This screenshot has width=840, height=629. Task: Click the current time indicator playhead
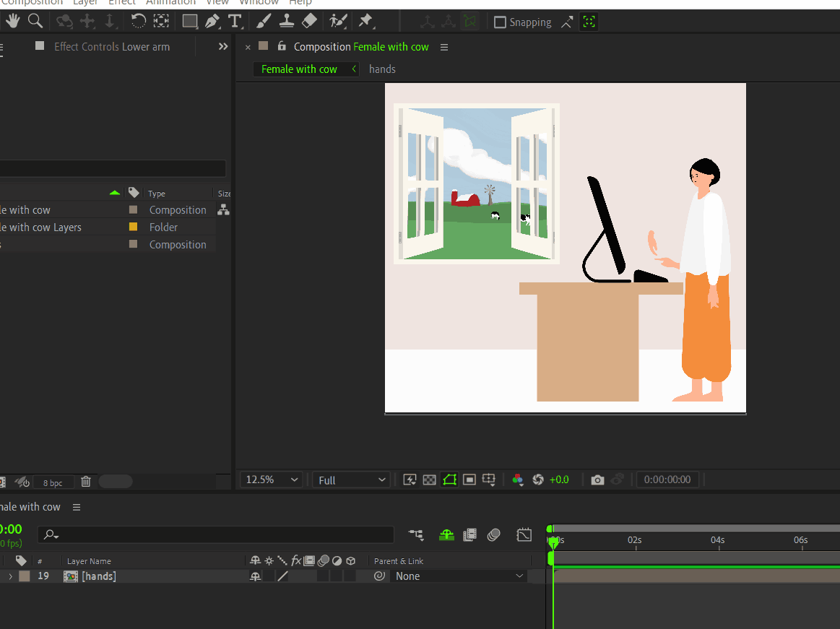click(x=553, y=542)
